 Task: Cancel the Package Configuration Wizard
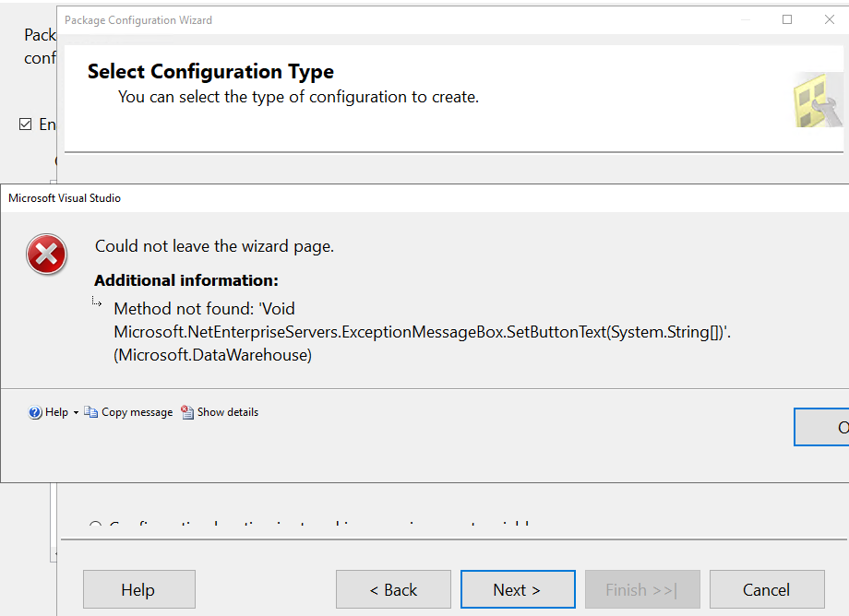point(766,589)
